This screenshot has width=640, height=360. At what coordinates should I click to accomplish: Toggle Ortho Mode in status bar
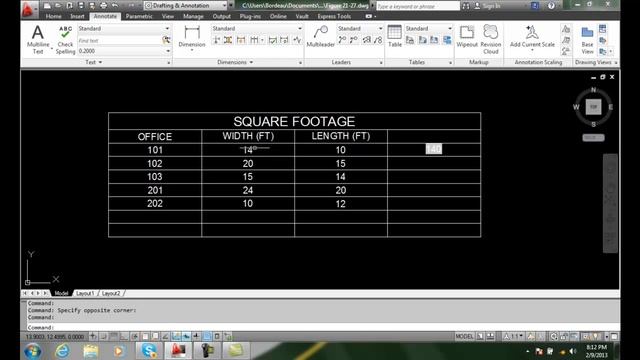pos(124,336)
